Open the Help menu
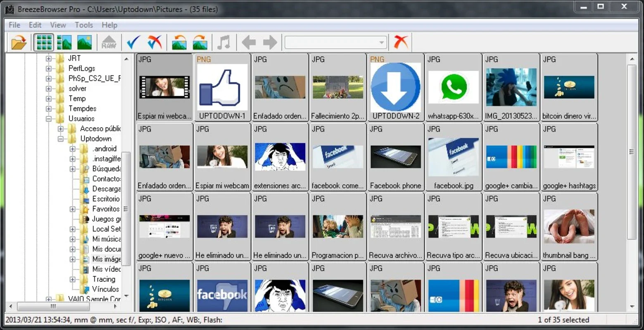This screenshot has width=644, height=330. [109, 25]
